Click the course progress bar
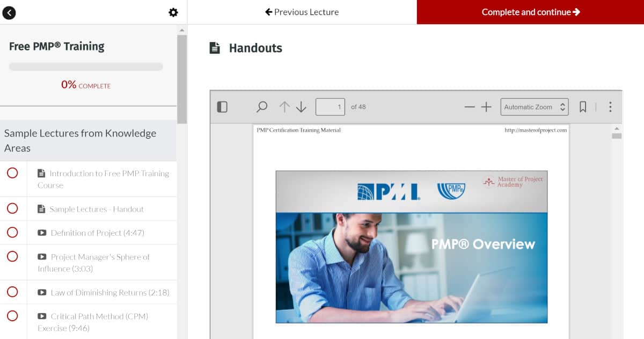644x339 pixels. (x=86, y=67)
